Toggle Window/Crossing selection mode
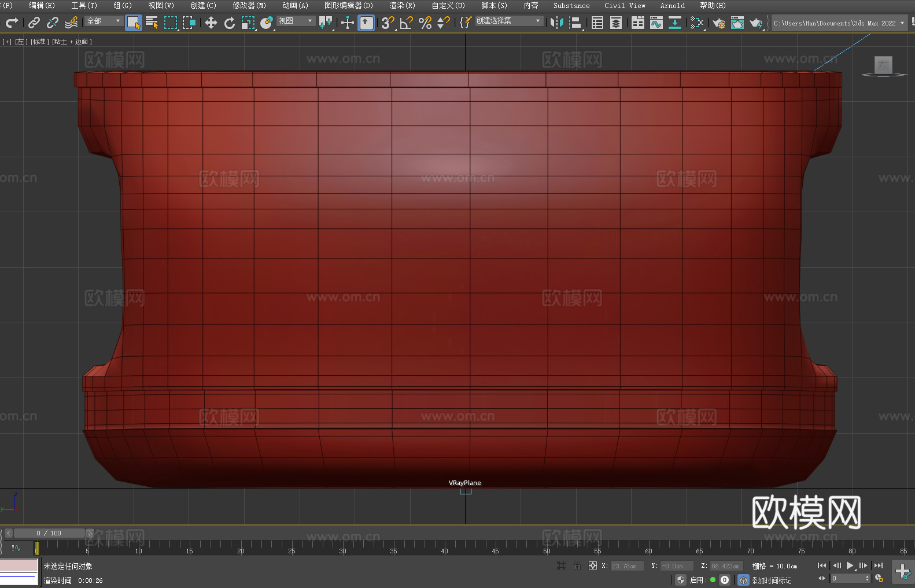Screen dimensions: 915x588 189,23
